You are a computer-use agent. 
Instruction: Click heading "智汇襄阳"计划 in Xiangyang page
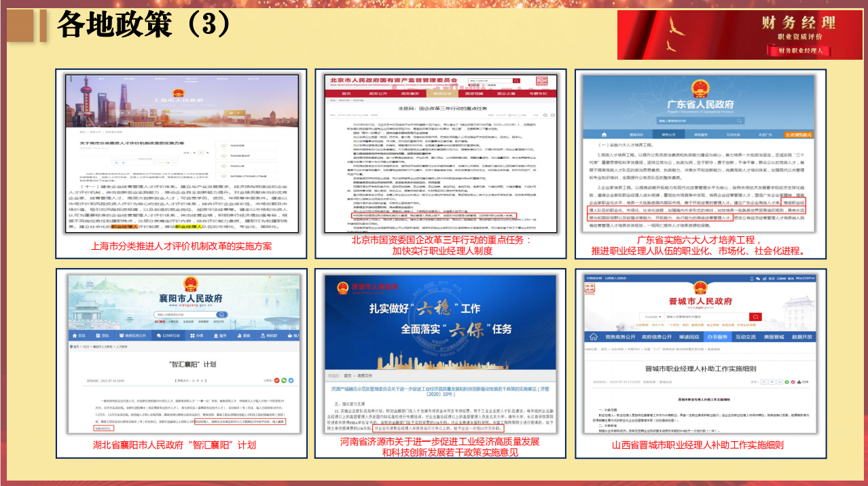[192, 364]
